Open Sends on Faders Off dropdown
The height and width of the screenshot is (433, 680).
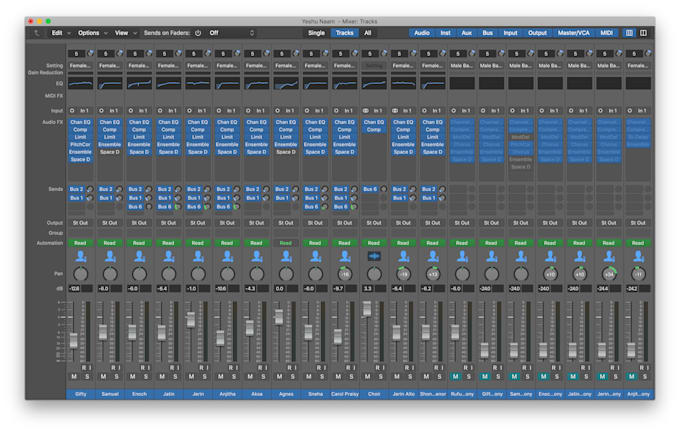click(x=232, y=33)
